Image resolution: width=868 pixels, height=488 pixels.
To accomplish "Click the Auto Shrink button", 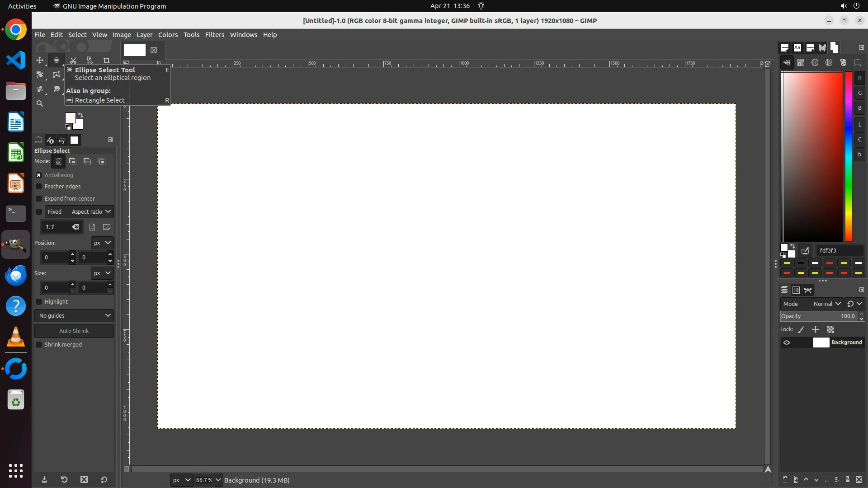I will 74,331.
